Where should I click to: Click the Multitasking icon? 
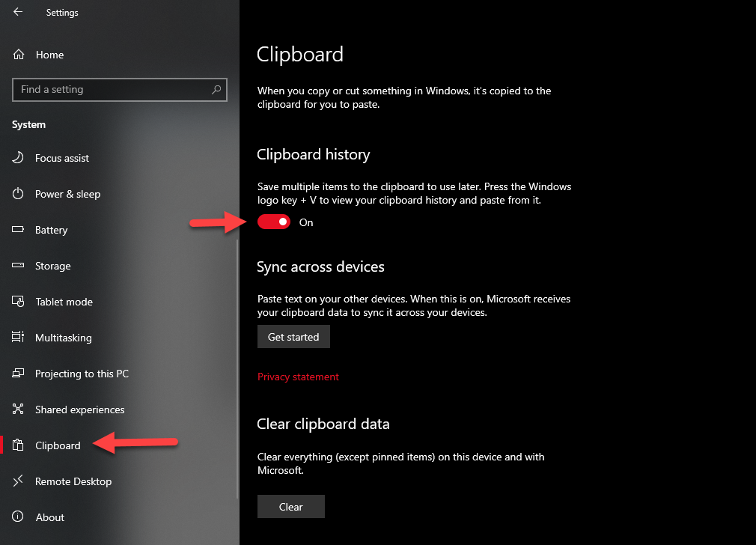point(19,338)
